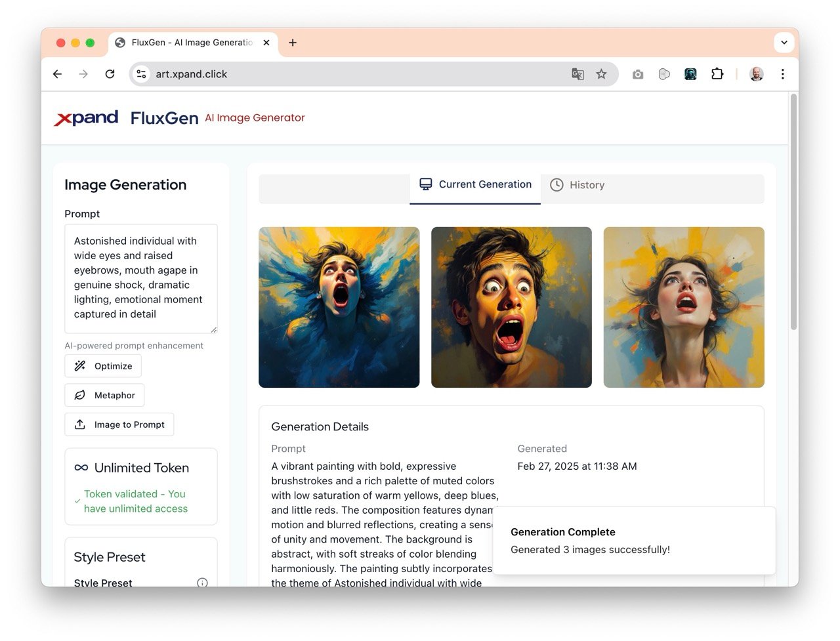Click the 'Image Generation' heading
Viewport: 840px width, 641px height.
pos(125,185)
